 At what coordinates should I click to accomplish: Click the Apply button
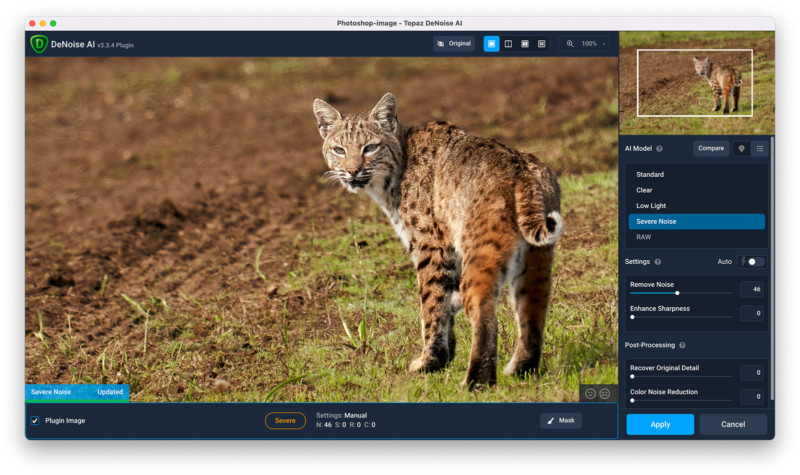tap(660, 424)
